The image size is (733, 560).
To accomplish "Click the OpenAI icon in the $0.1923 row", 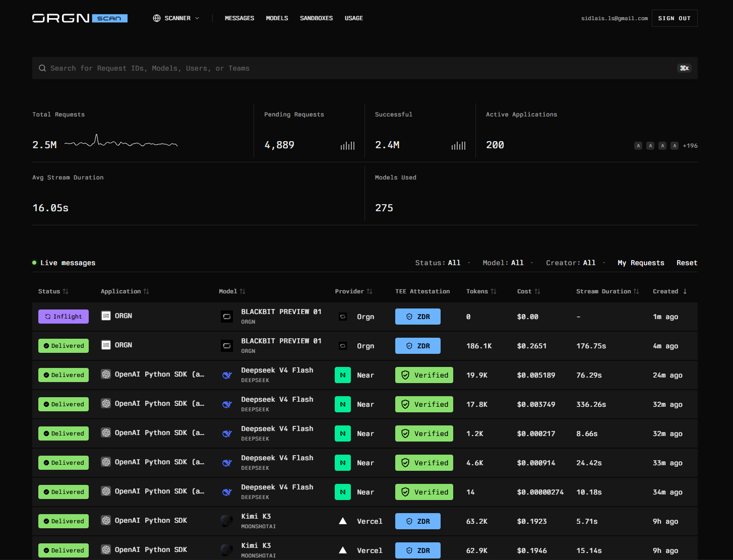I will point(106,521).
